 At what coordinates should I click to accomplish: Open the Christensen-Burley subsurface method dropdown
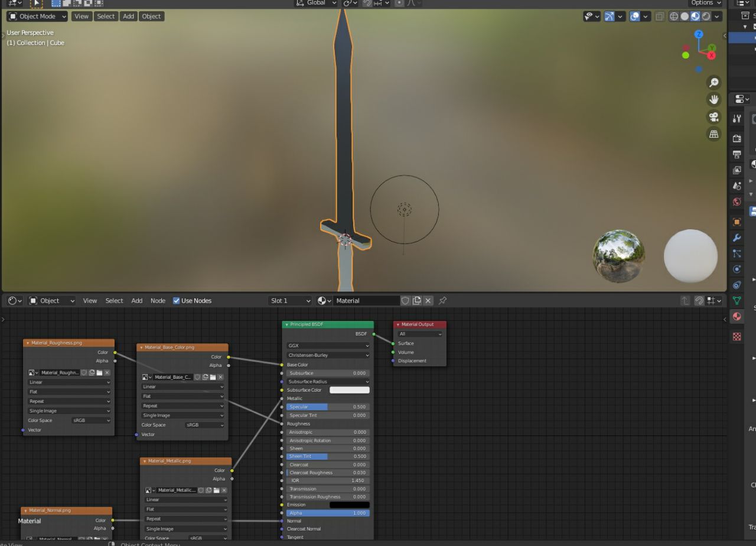point(328,355)
